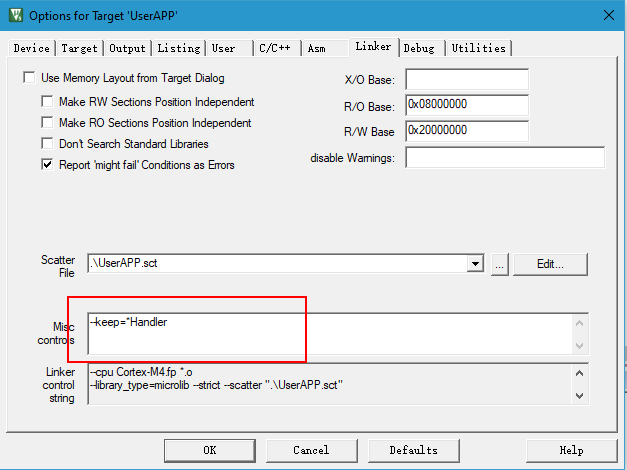The width and height of the screenshot is (627, 470).
Task: Open the User tab
Action: coord(230,48)
